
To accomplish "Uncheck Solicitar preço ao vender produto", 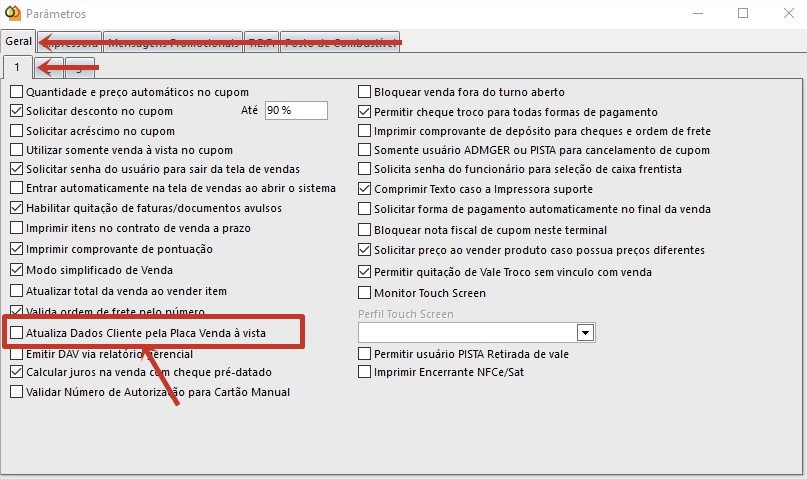I will [x=364, y=250].
